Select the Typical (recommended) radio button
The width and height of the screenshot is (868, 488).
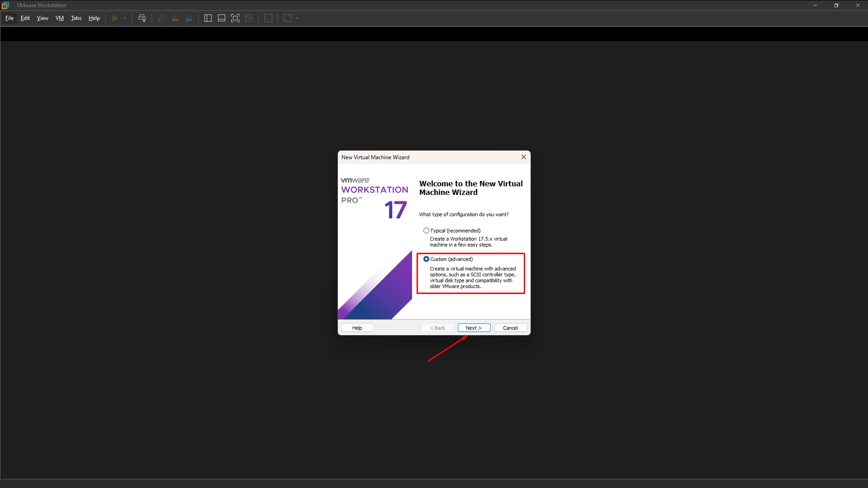[426, 231]
